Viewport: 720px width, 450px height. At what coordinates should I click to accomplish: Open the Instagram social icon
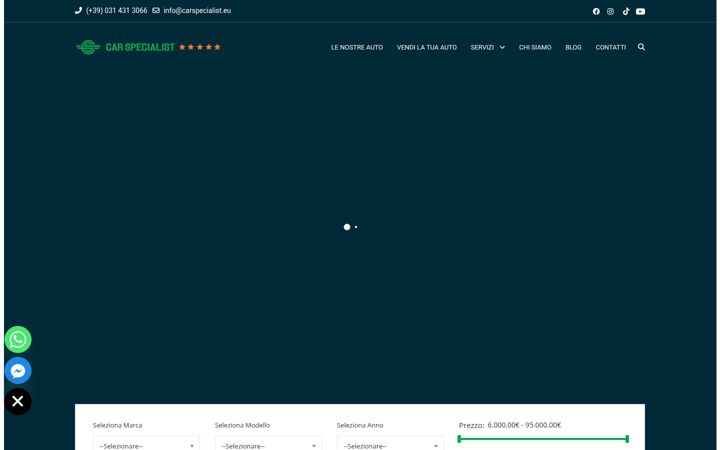(610, 11)
